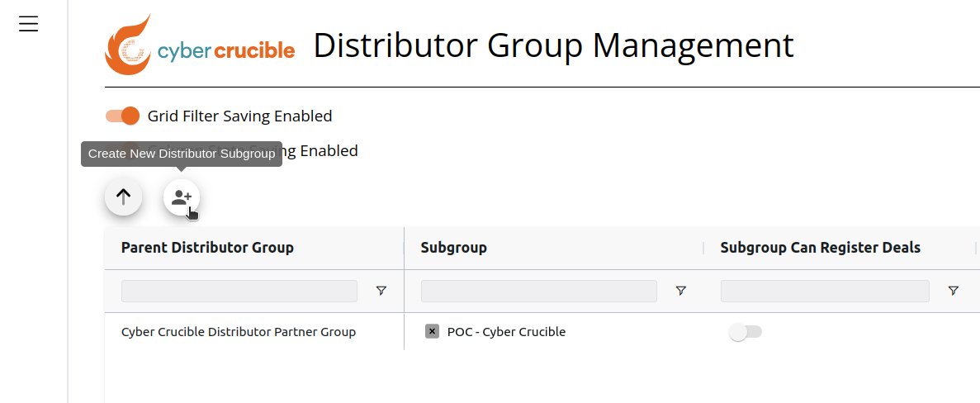Screen dimensions: 980x403
Task: Sort by Parent Distributor Group header
Action: click(x=207, y=248)
